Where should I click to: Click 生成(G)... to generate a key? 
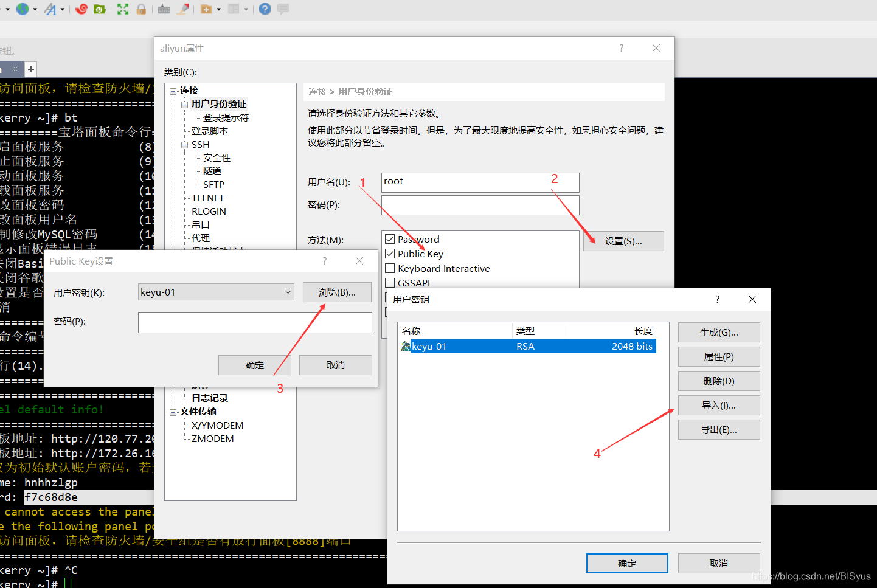(x=719, y=332)
